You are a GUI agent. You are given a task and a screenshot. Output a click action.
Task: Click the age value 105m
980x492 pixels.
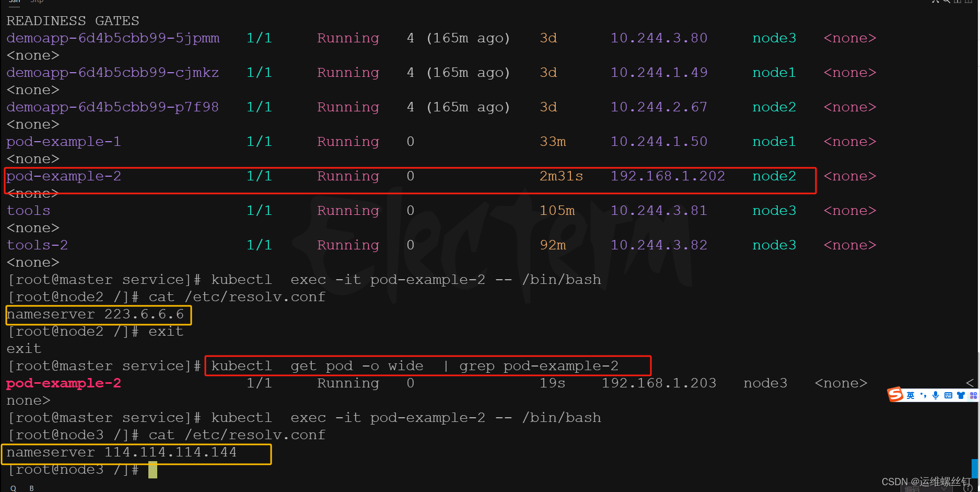tap(557, 211)
